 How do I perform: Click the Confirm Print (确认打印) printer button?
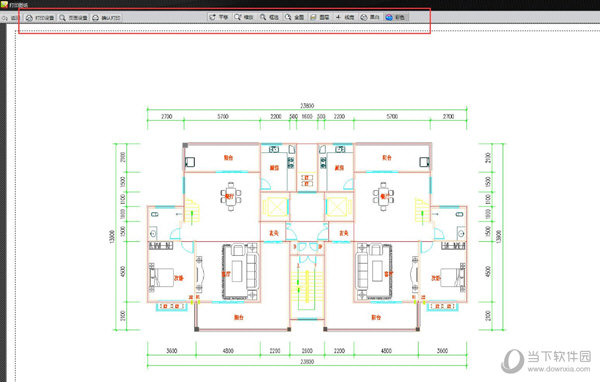[106, 18]
